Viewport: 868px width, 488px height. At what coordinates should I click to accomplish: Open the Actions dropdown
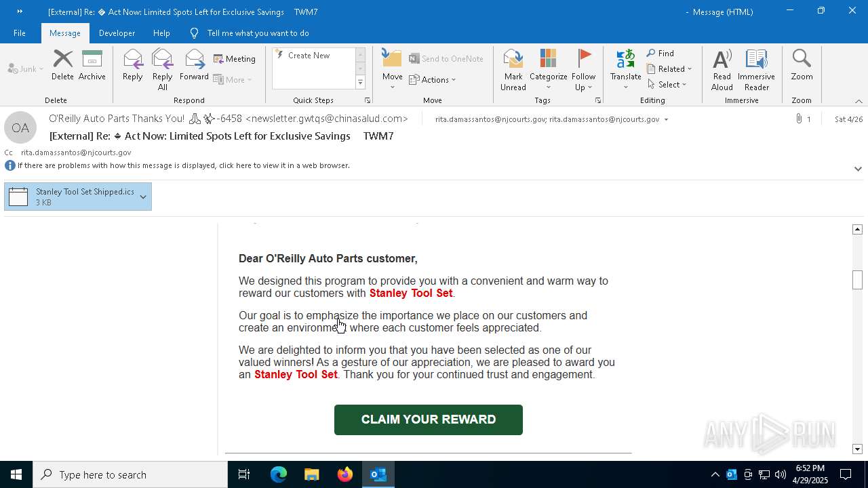(433, 79)
